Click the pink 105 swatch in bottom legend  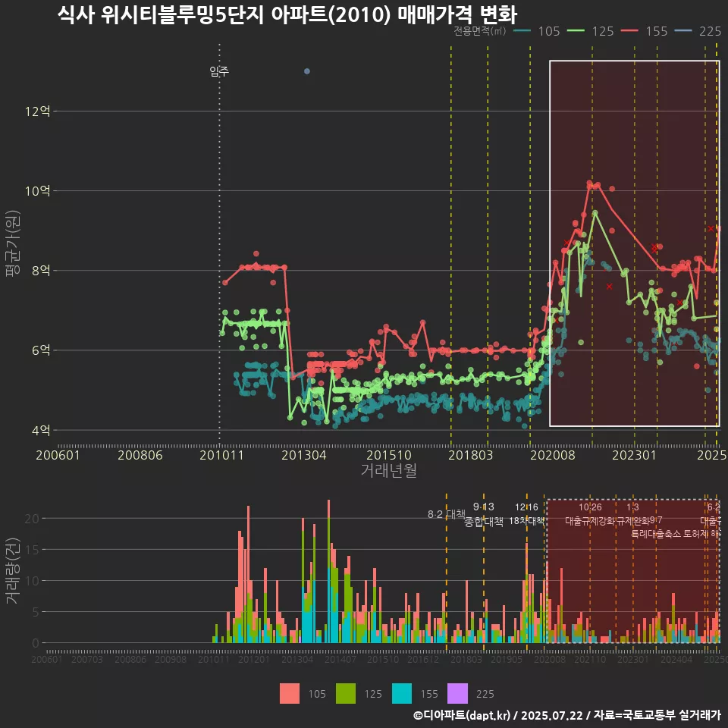[289, 693]
